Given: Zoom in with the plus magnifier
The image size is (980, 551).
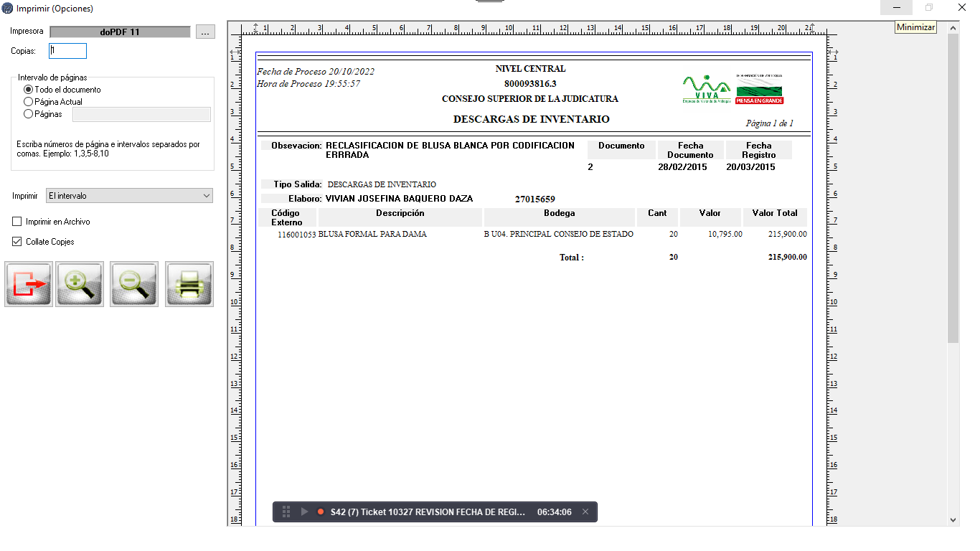Looking at the screenshot, I should pyautogui.click(x=80, y=284).
